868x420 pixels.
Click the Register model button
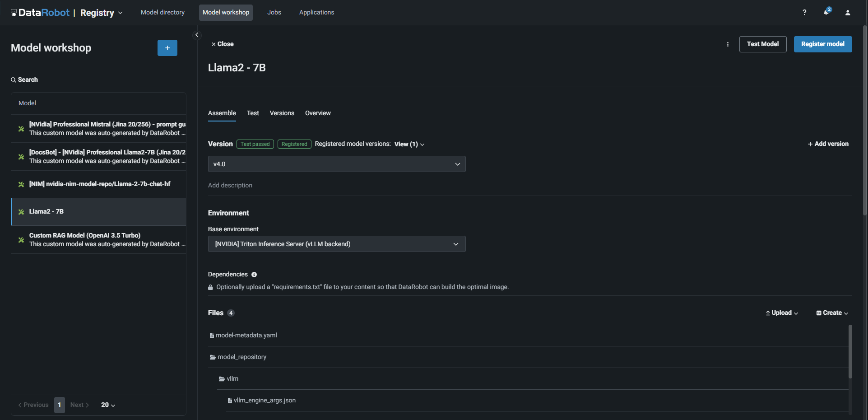[822, 44]
